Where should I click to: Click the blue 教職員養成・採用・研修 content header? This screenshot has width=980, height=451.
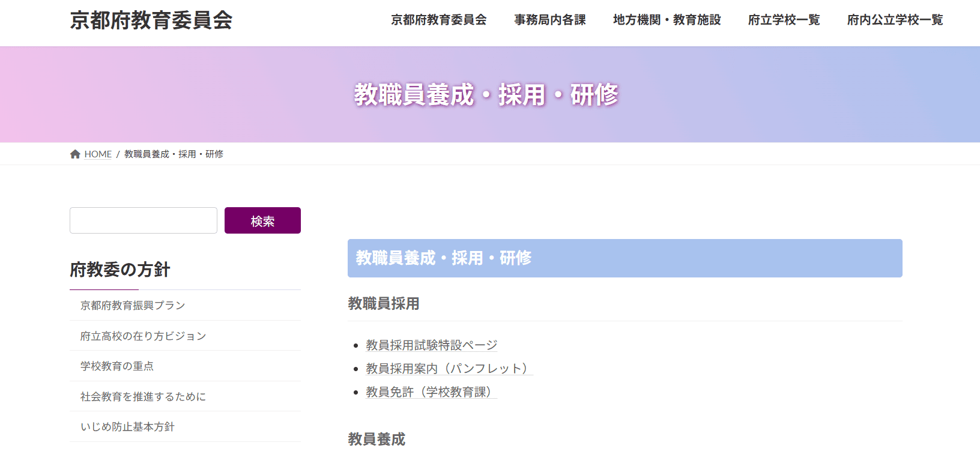tap(625, 258)
